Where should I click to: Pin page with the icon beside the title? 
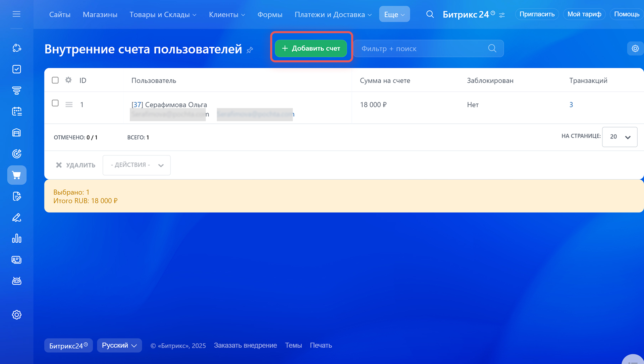[x=250, y=50]
